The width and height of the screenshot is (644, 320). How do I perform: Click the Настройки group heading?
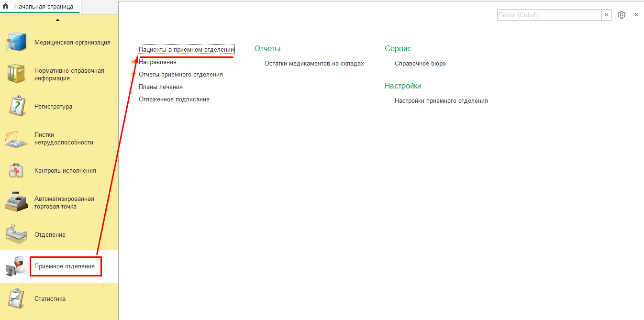click(x=403, y=86)
